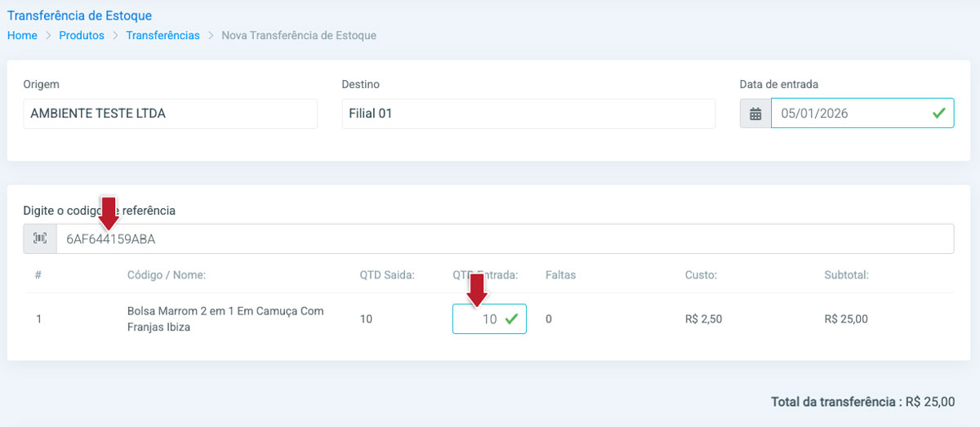Navigate to Transferências breadcrumb link

163,36
